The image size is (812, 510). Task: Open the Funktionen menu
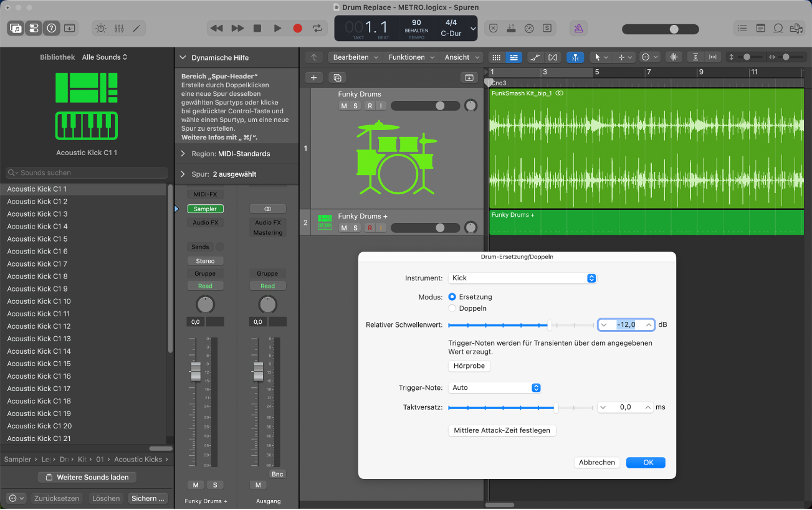pos(411,57)
